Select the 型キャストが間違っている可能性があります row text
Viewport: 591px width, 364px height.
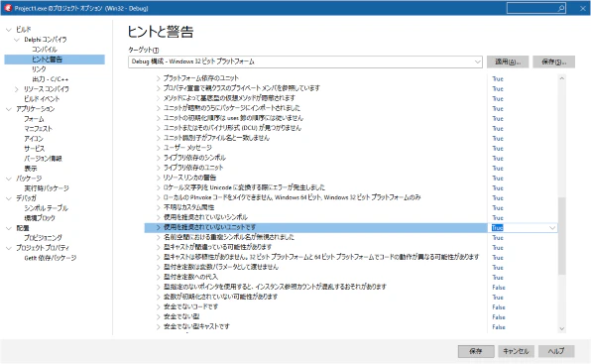point(217,247)
